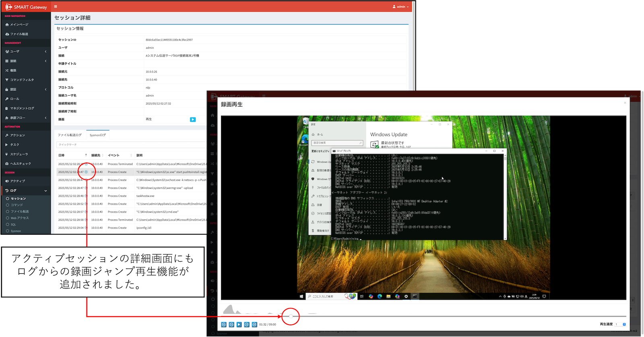644x337 pixels.
Task: Jump to recording from the sc.exe log row
Action: point(86,172)
